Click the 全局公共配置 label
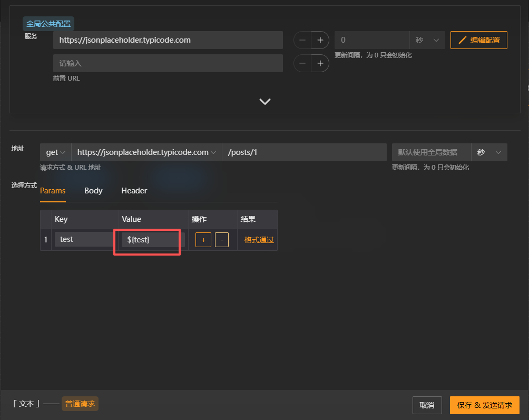 [x=48, y=24]
